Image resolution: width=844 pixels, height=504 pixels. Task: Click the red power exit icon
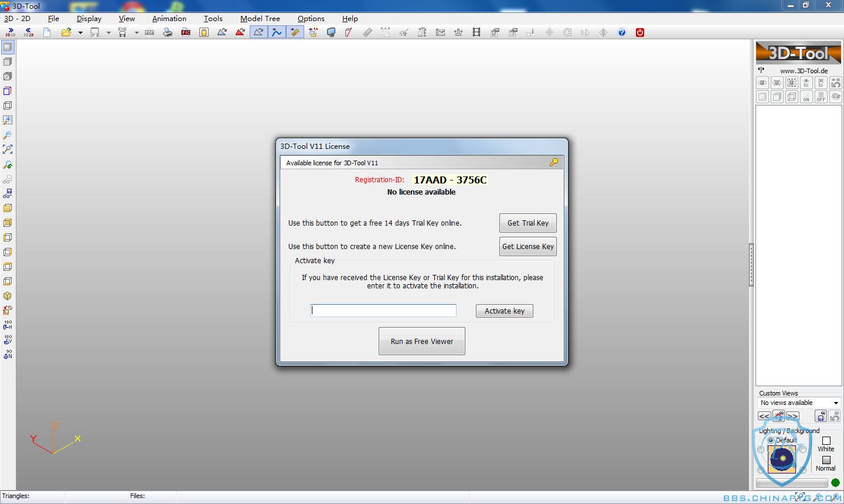tap(640, 32)
